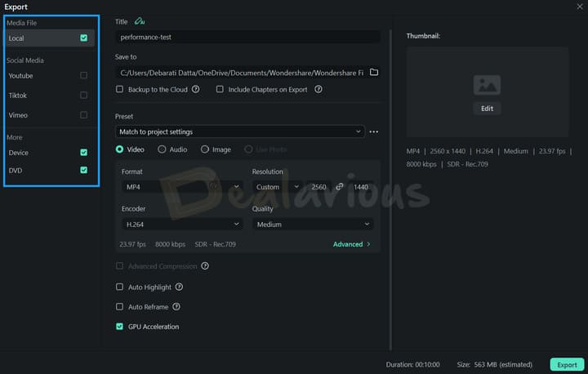Click 'Size: 563 MB (estimated)' status text
The height and width of the screenshot is (374, 588).
point(495,364)
